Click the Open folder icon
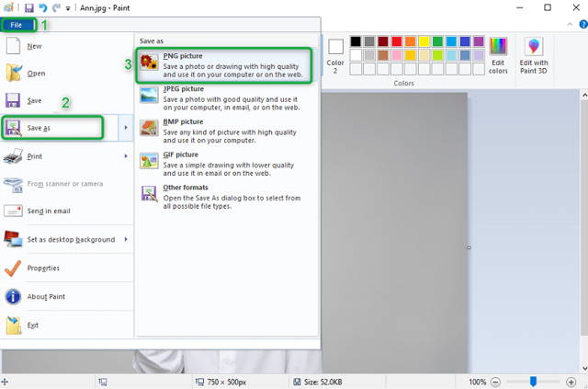Screen dimensions: 588x389 pyautogui.click(x=14, y=73)
